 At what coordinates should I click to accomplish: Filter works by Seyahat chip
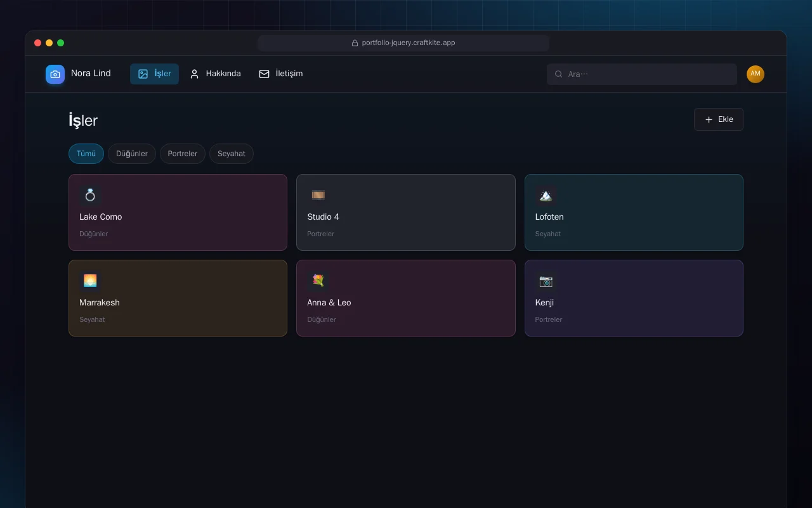(x=232, y=154)
